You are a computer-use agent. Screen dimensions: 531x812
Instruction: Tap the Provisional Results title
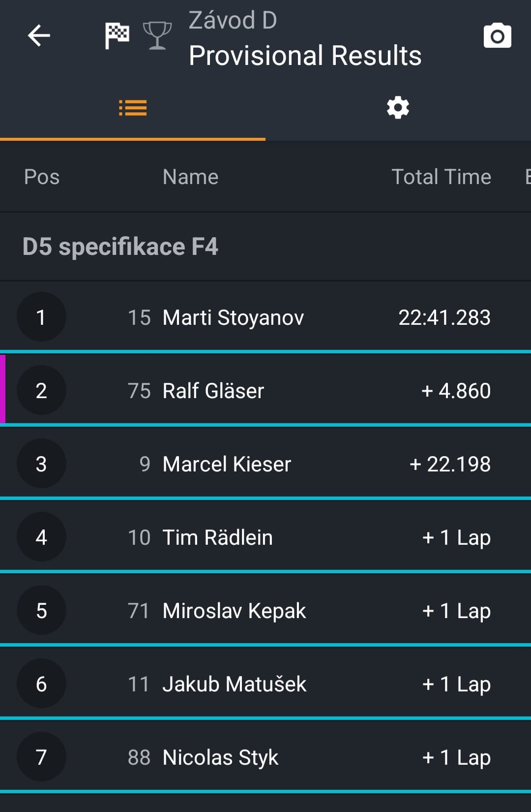tap(305, 56)
